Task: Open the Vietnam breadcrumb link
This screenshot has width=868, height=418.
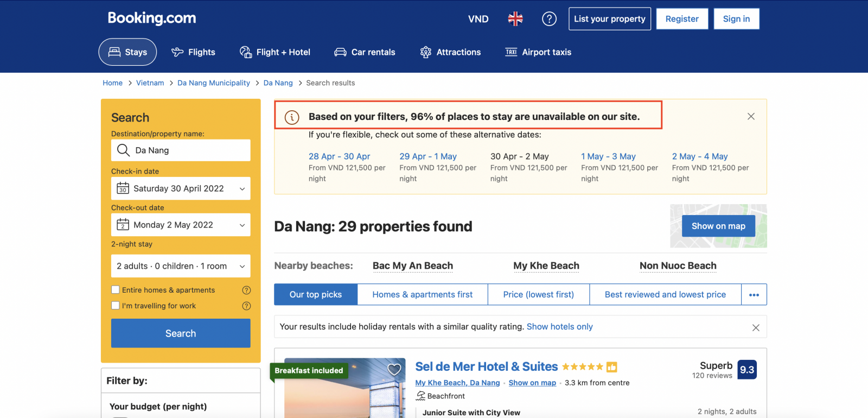Action: (150, 83)
